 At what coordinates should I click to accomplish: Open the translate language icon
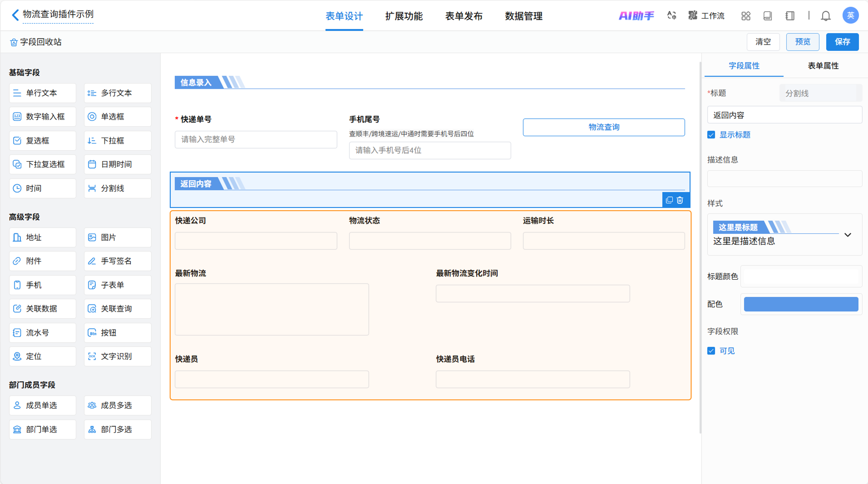pyautogui.click(x=672, y=16)
